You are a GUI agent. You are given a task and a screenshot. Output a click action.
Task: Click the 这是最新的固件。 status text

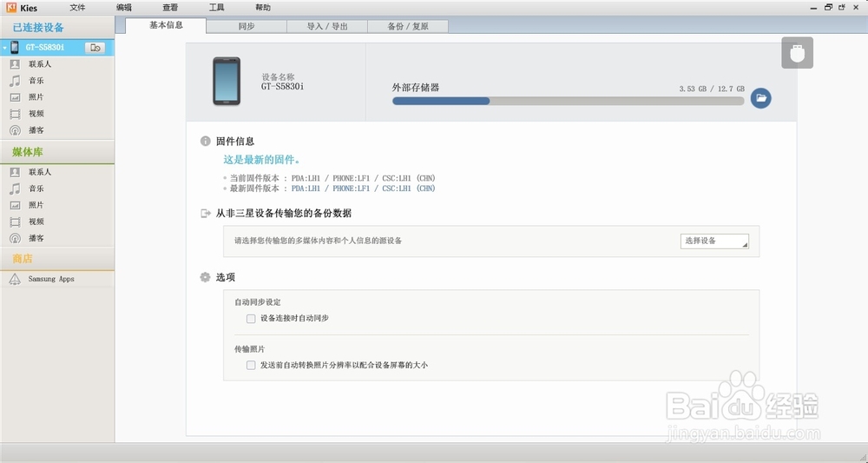262,160
